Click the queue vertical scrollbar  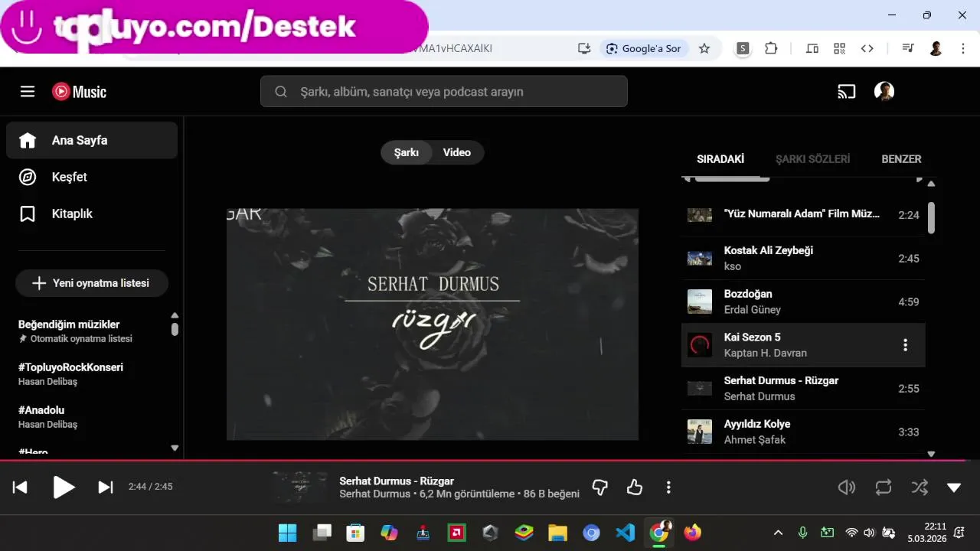[x=931, y=218]
